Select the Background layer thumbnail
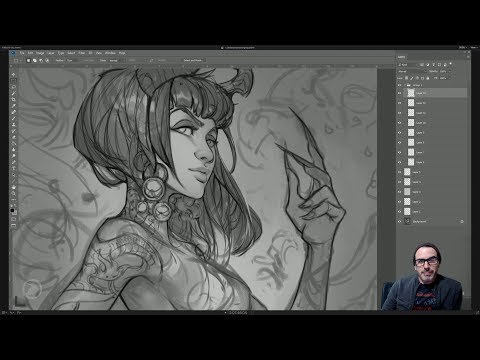Image resolution: width=480 pixels, height=360 pixels. pyautogui.click(x=407, y=221)
